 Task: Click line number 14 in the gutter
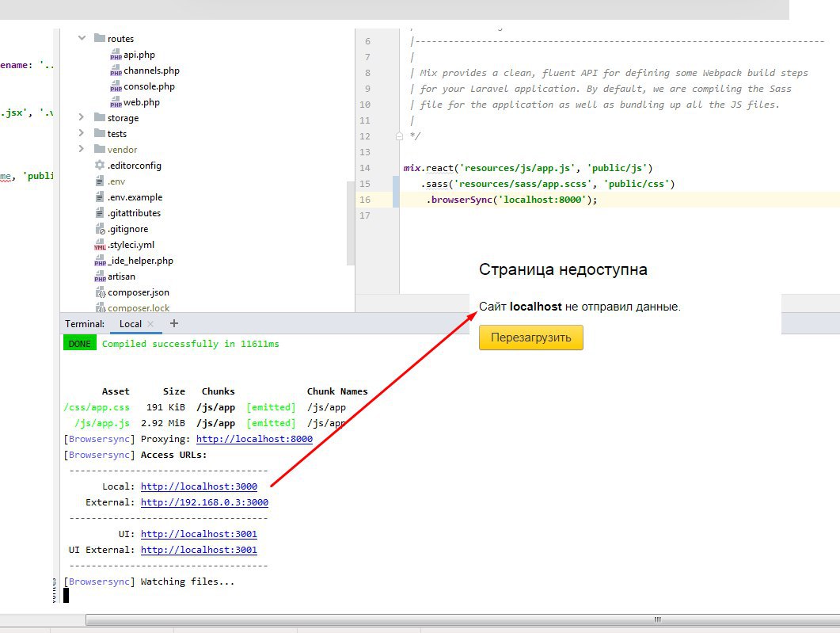click(x=365, y=168)
